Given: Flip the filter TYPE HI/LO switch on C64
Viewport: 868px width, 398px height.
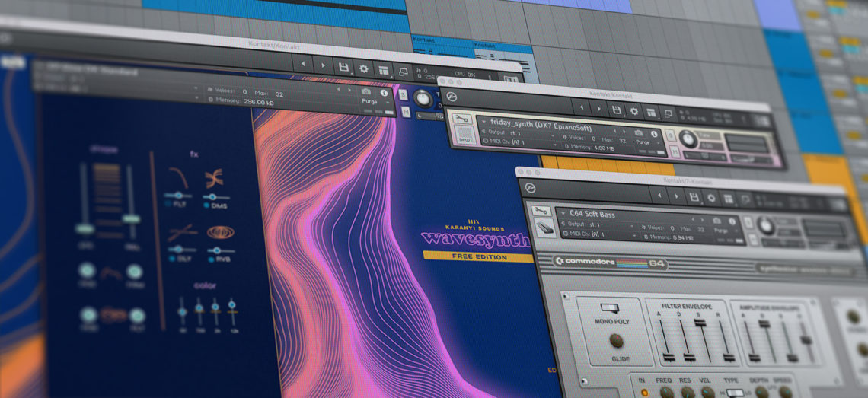Looking at the screenshot, I should [x=735, y=393].
